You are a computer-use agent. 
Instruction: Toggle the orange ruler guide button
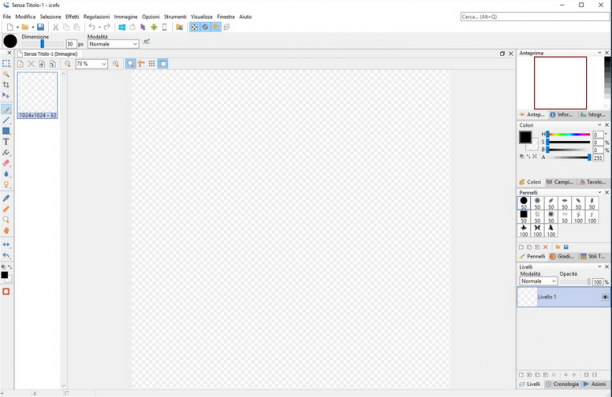coord(141,64)
